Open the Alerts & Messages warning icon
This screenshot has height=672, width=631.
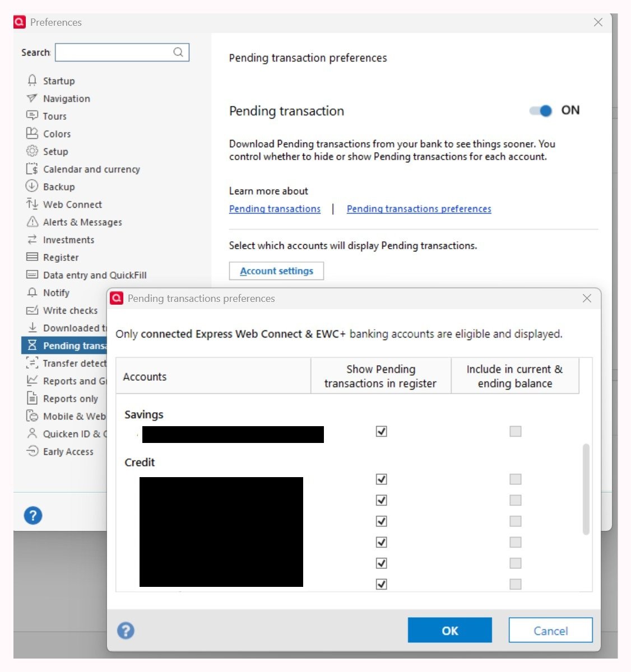pyautogui.click(x=32, y=222)
